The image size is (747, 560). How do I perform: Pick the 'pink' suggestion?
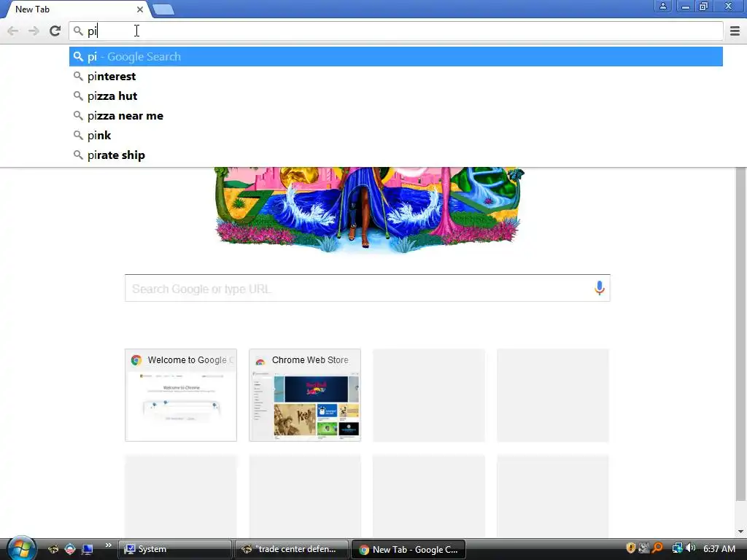point(396,135)
